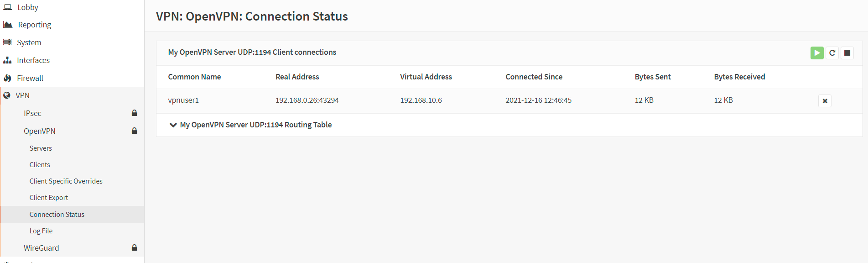This screenshot has height=263, width=868.
Task: Click the Interfaces icon in navigation
Action: pos(7,60)
